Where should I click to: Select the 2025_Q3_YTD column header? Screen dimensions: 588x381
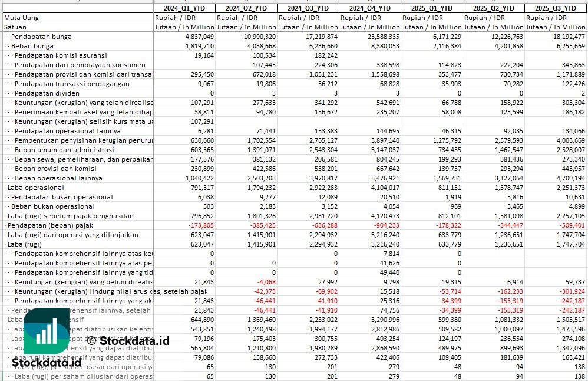pyautogui.click(x=556, y=8)
